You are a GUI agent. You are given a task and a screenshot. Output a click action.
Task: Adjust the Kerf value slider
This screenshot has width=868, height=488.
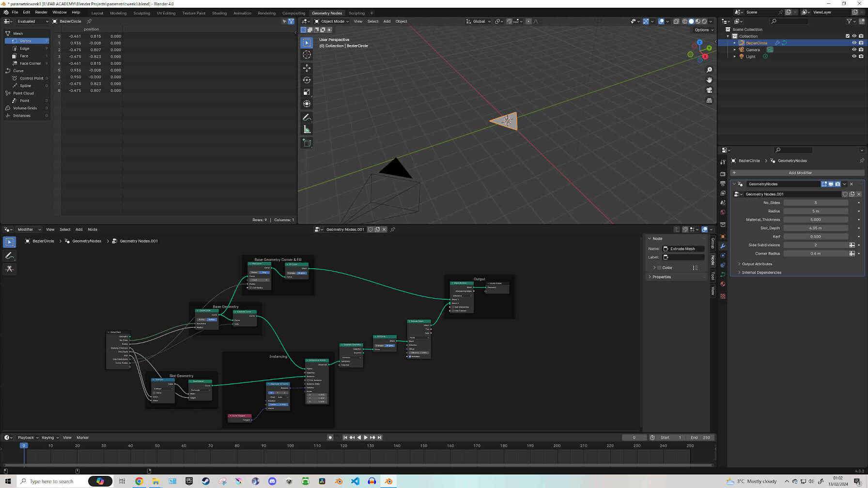[816, 237]
